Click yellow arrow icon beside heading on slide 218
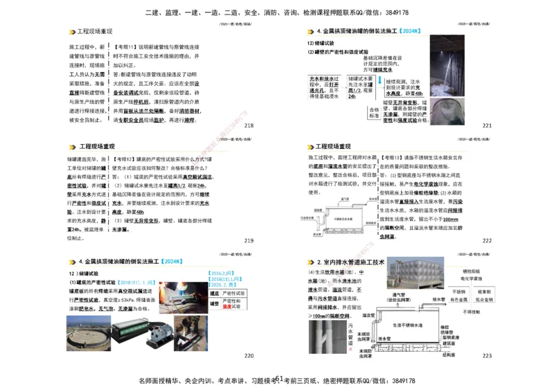554x392 pixels. point(73,32)
